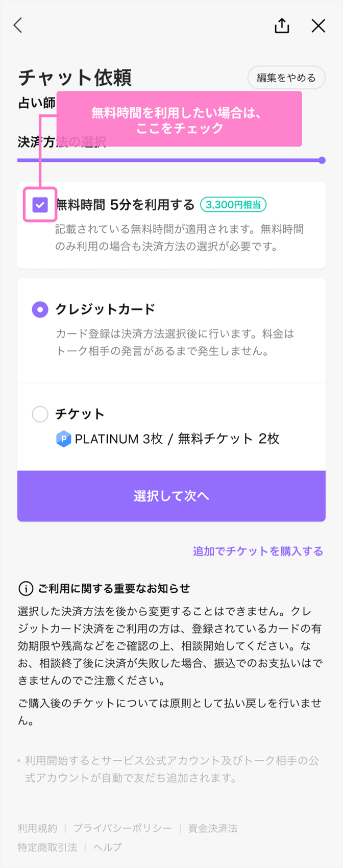Tap the back arrow icon
Screen dimensions: 343x868
tap(18, 26)
